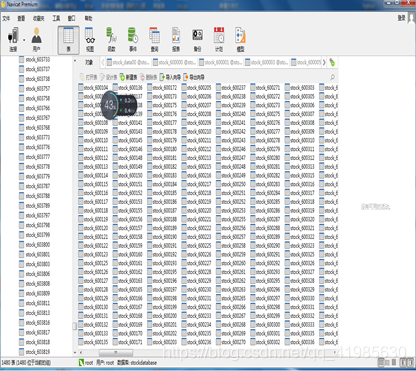Switch to the 对象 (Objects) tab

tap(89, 62)
